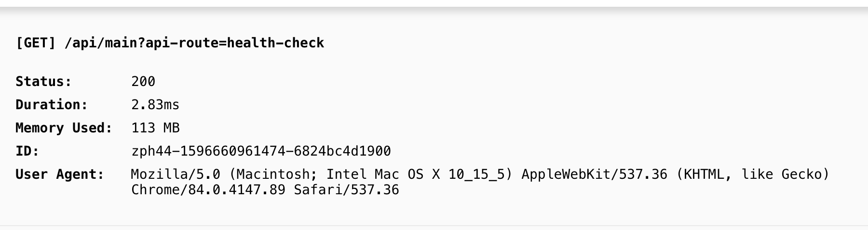Click the Mozilla/5.0 user agent text
The height and width of the screenshot is (230, 868).
click(x=176, y=174)
